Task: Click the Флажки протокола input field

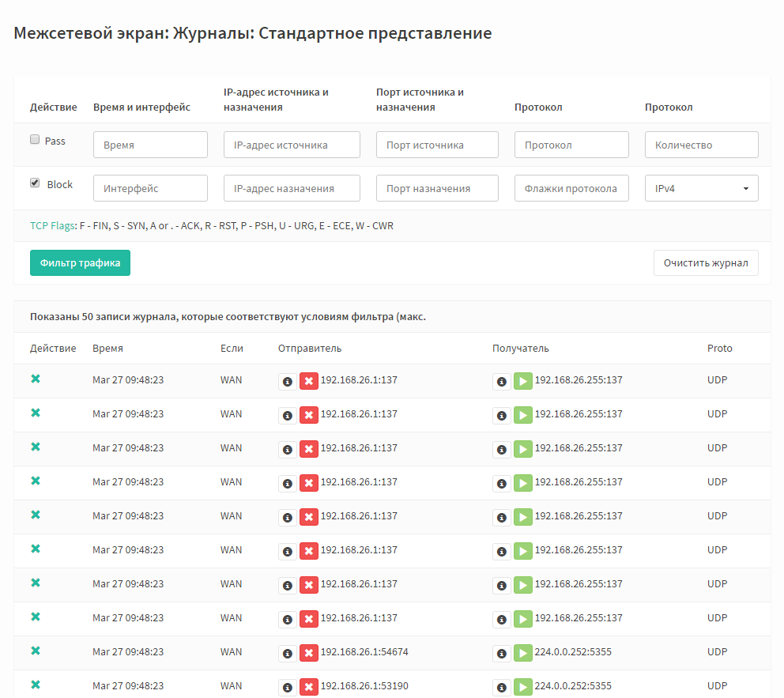Action: coord(571,188)
